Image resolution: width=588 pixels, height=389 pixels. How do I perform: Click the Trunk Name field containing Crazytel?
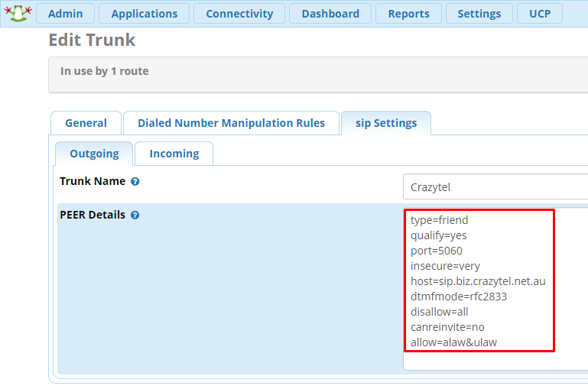(x=495, y=187)
